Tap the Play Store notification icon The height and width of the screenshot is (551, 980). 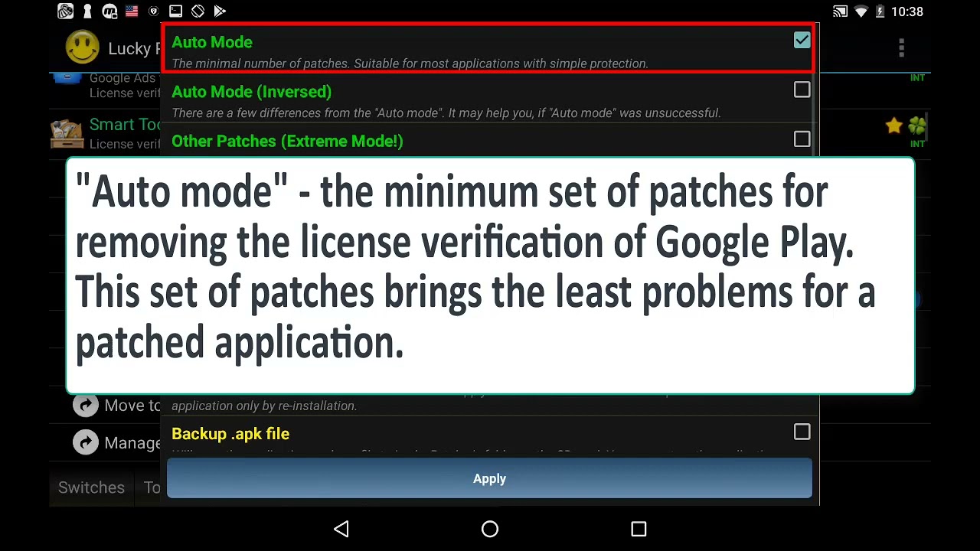click(220, 11)
